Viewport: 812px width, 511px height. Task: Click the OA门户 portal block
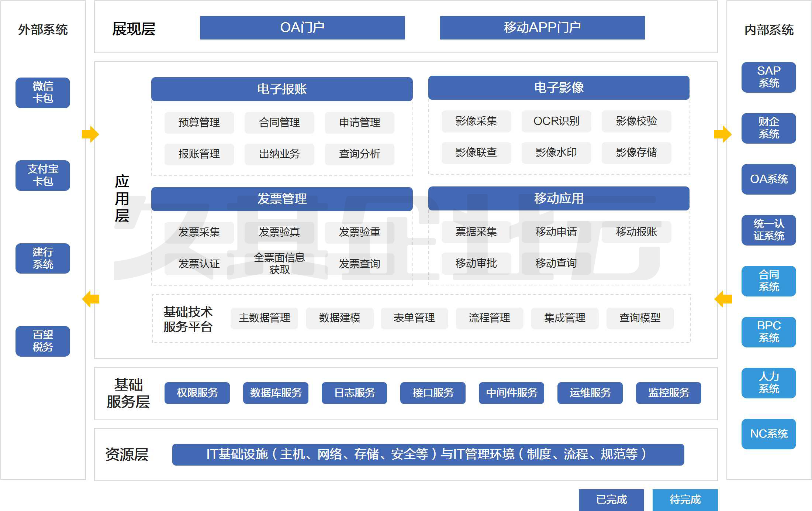coord(302,28)
